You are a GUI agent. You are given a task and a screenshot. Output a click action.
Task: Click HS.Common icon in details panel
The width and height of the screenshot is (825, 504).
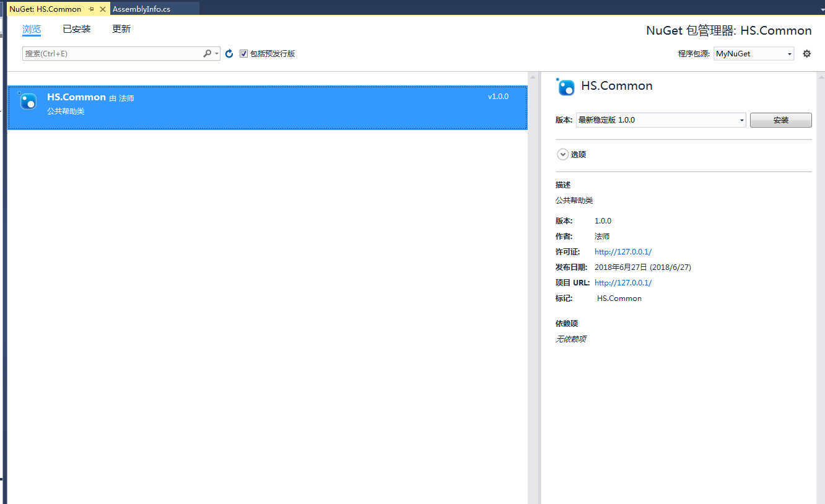pyautogui.click(x=565, y=87)
